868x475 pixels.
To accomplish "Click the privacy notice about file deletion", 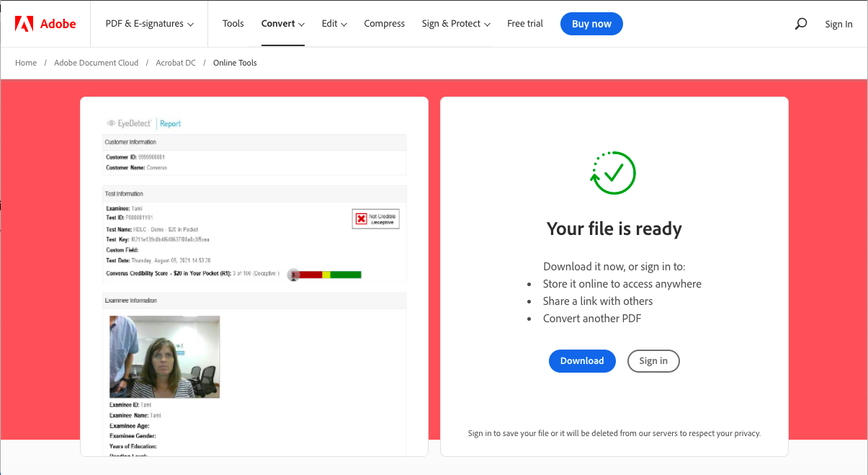I will [x=614, y=433].
